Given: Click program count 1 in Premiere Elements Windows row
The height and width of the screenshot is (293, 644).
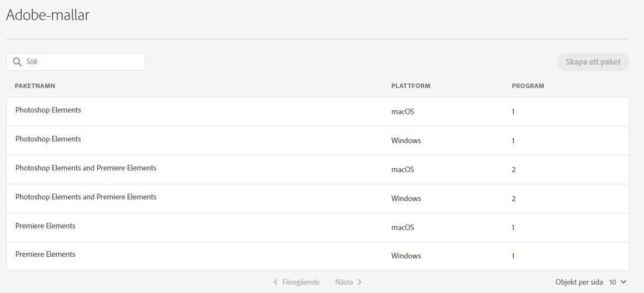Looking at the screenshot, I should point(513,256).
